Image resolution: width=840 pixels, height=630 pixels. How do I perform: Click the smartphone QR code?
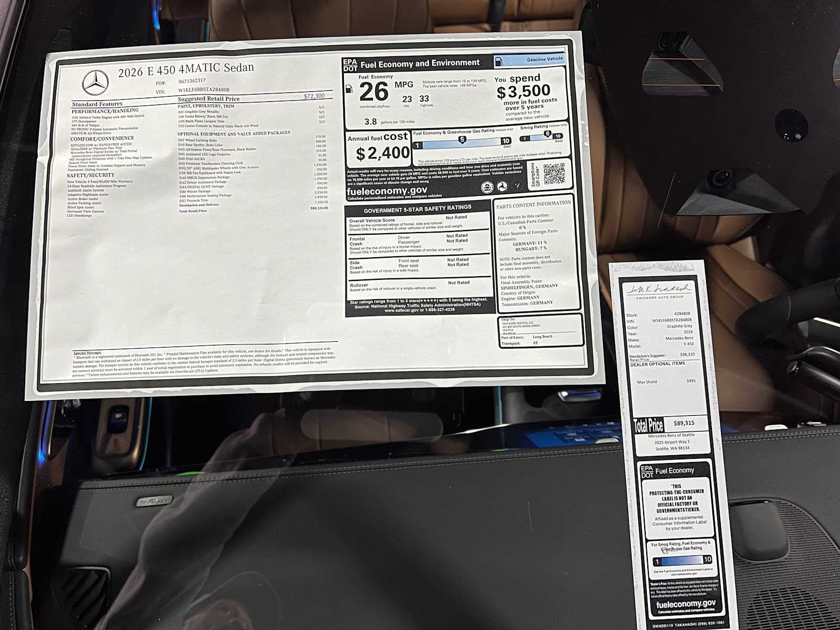pos(554,174)
